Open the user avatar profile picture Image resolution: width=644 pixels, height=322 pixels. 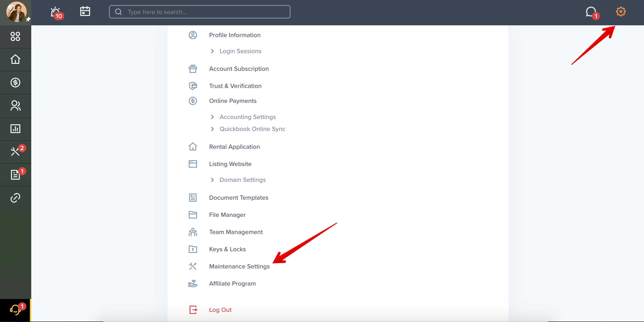point(16,12)
